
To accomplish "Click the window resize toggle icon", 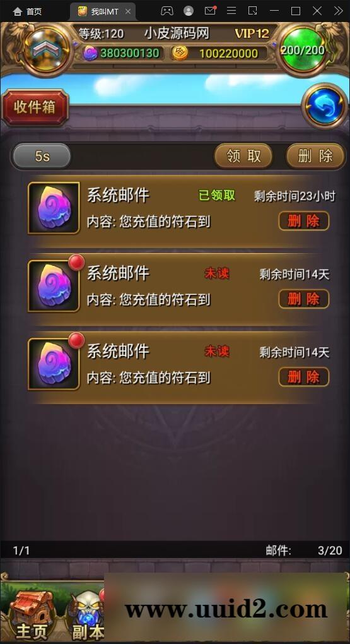I will click(253, 11).
